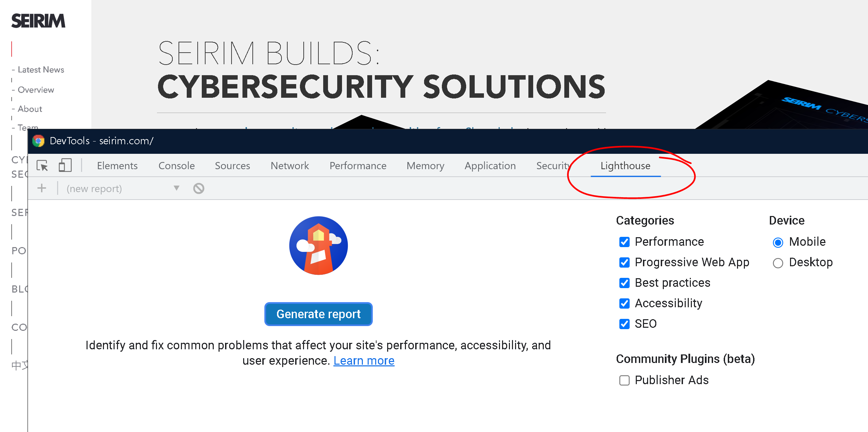This screenshot has height=432, width=868.
Task: Uncheck the Progressive Web App checkbox
Action: point(624,262)
